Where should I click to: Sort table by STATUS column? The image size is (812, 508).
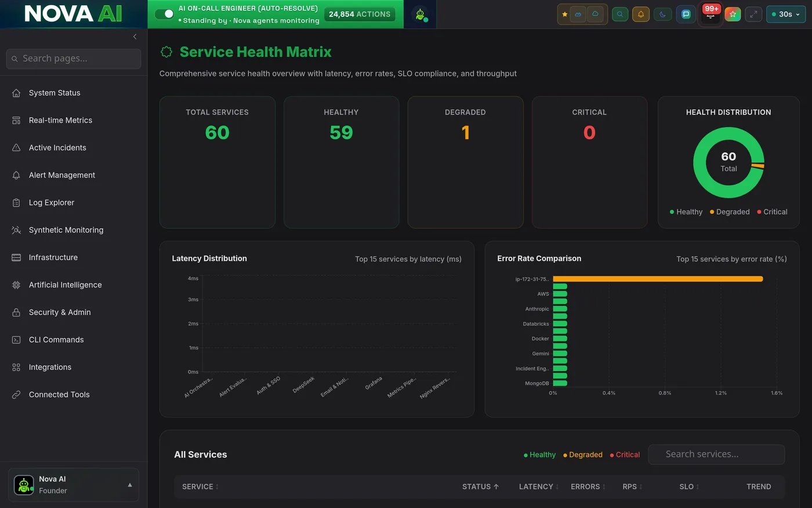pyautogui.click(x=480, y=487)
